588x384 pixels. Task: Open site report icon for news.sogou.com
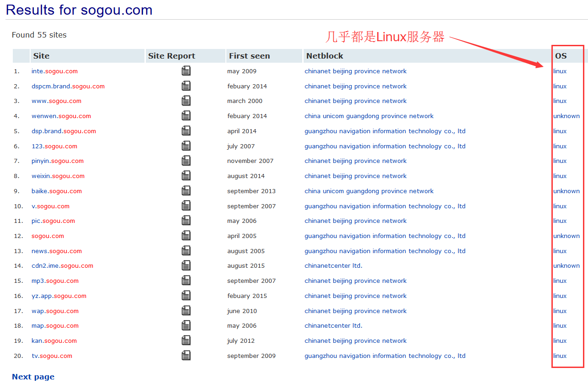click(186, 251)
